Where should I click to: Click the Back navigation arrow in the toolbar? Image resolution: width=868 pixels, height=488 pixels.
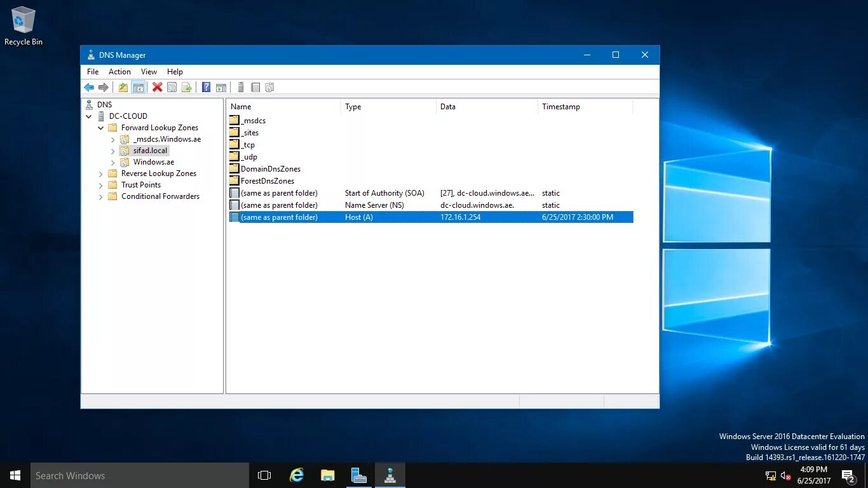point(89,87)
